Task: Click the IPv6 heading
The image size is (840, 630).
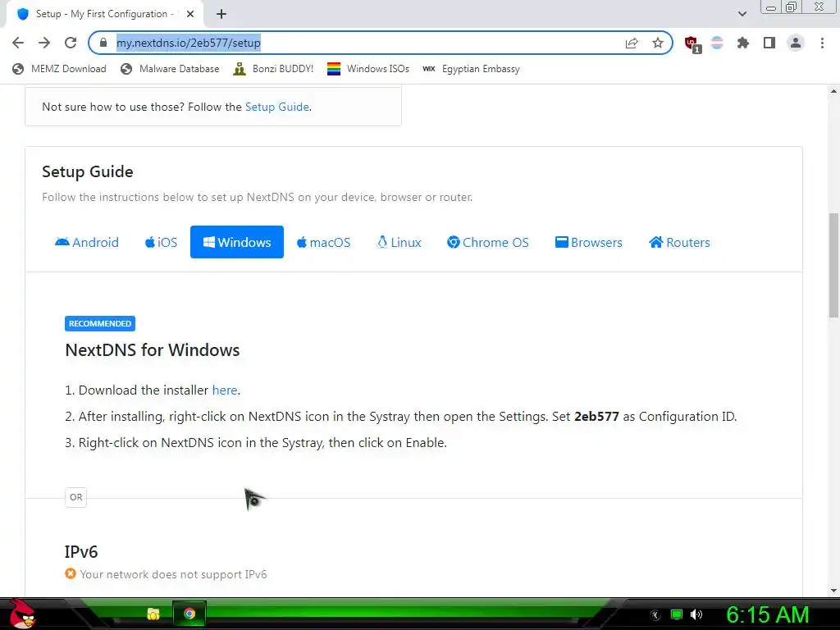Action: click(x=81, y=552)
